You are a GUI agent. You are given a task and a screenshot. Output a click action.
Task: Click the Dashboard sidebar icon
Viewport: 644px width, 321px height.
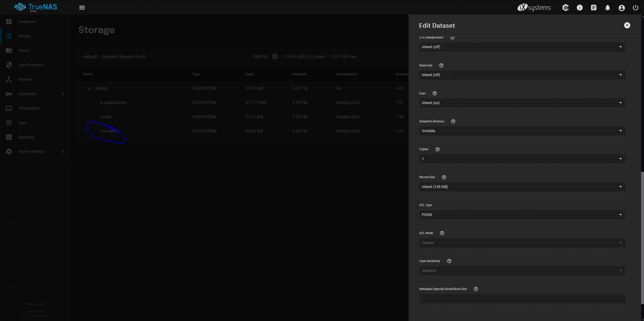(x=9, y=21)
